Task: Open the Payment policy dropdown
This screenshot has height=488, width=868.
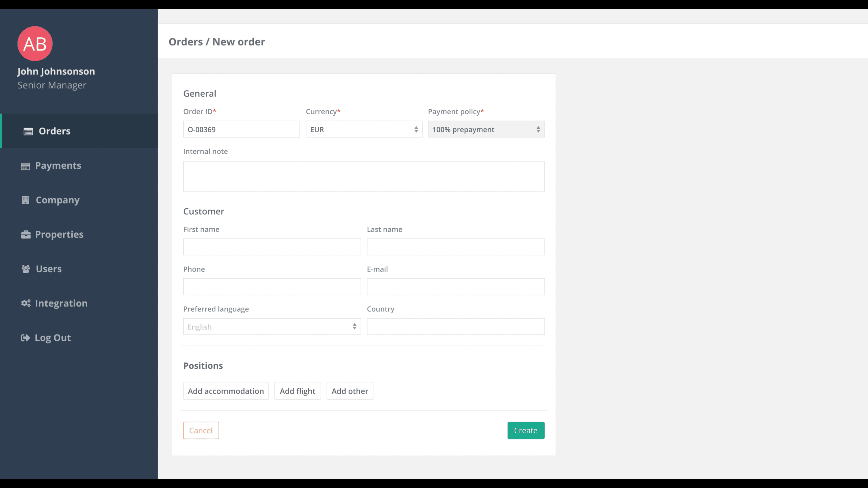Action: 486,129
